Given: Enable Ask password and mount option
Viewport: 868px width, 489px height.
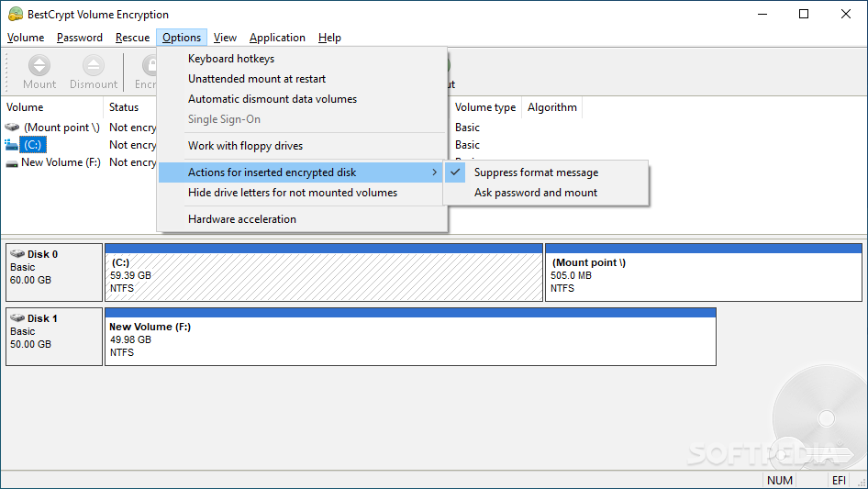Looking at the screenshot, I should 545,192.
